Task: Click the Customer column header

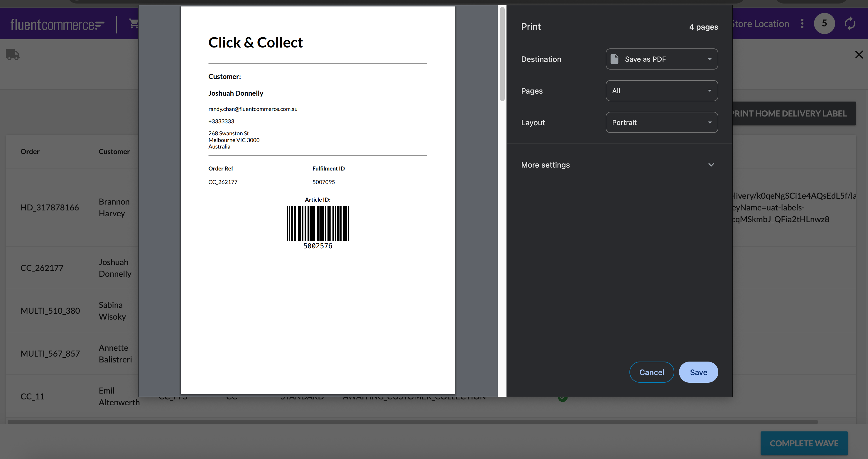Action: (x=114, y=151)
